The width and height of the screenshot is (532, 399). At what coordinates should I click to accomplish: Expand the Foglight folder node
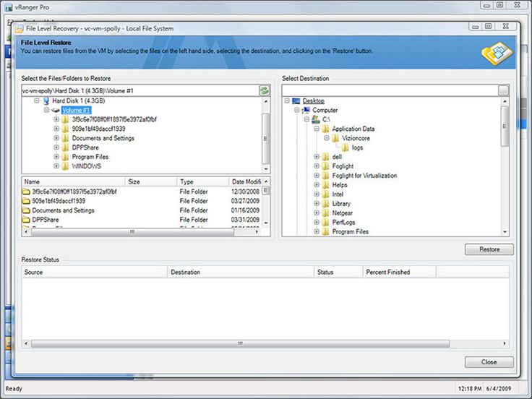click(317, 166)
